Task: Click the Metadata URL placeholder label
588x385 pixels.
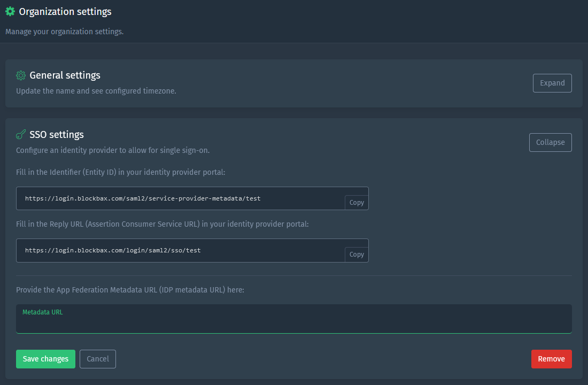Action: point(42,312)
